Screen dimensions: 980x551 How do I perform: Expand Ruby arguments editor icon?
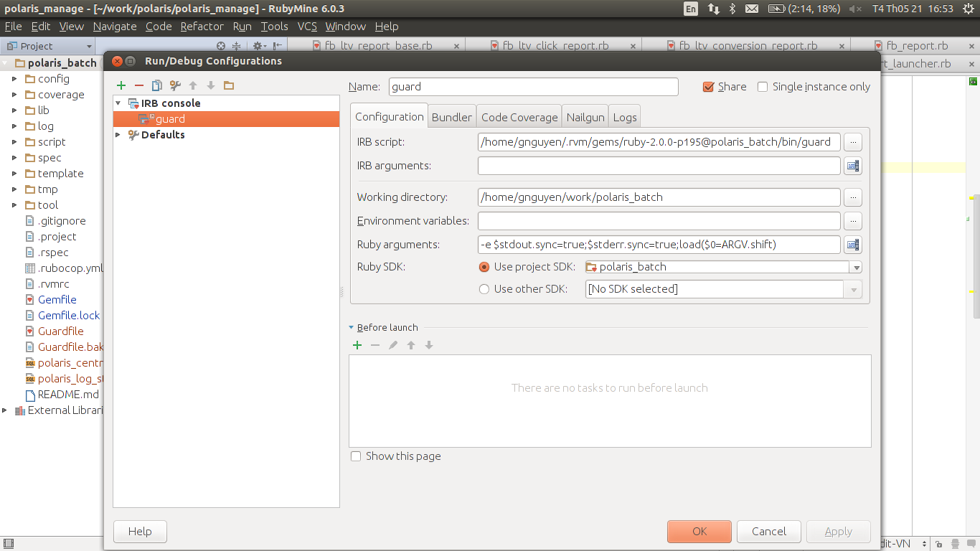pyautogui.click(x=853, y=245)
